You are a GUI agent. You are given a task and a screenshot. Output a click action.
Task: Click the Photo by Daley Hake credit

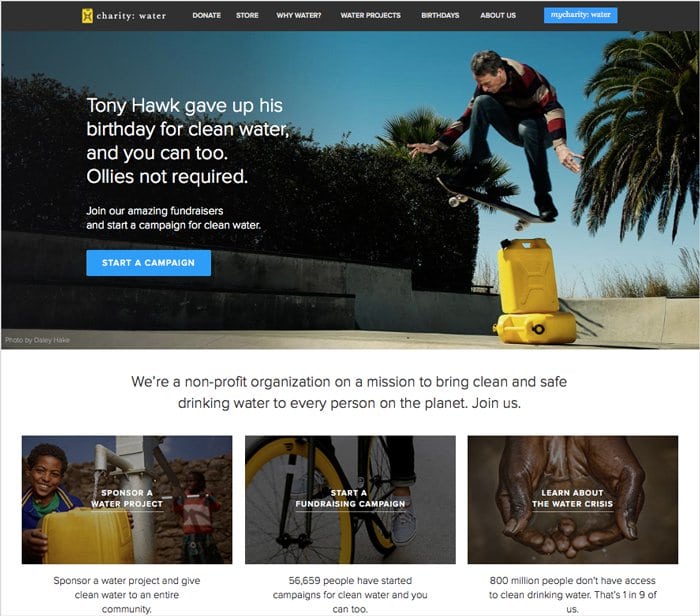coord(38,340)
